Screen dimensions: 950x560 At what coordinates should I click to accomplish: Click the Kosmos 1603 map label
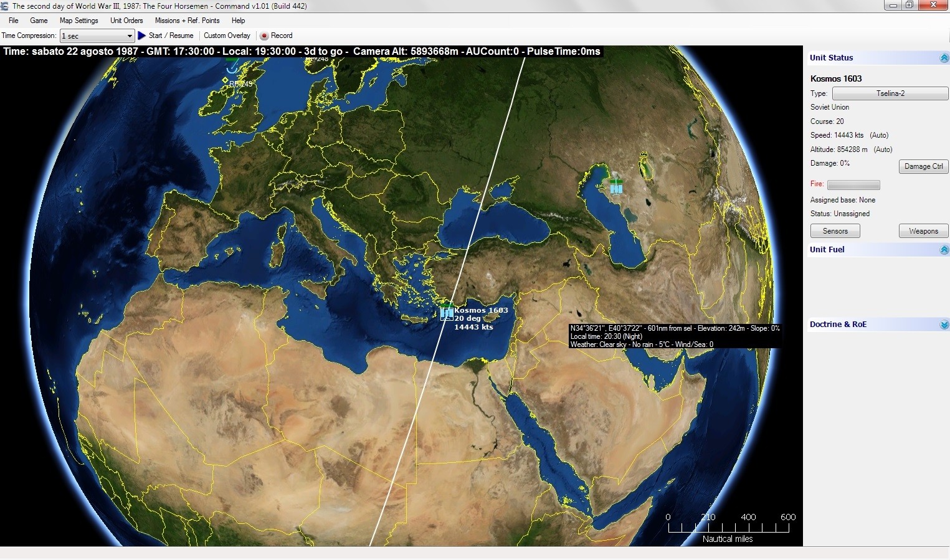pyautogui.click(x=481, y=310)
